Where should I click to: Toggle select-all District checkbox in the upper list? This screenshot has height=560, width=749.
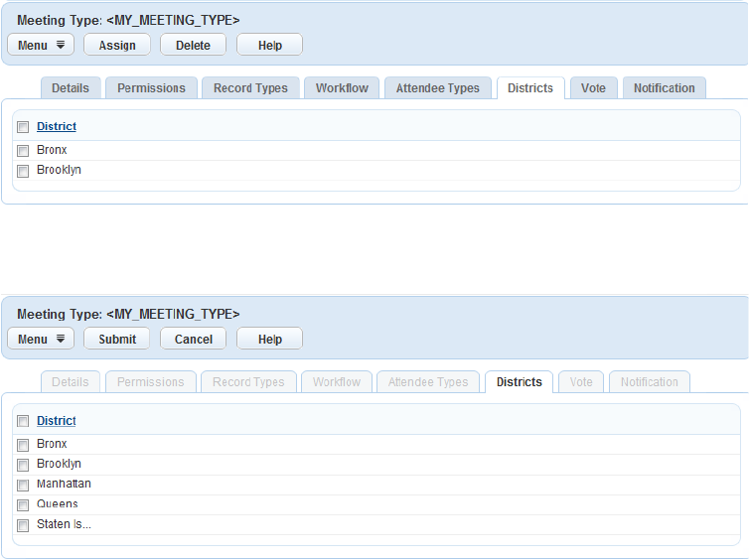click(x=23, y=127)
